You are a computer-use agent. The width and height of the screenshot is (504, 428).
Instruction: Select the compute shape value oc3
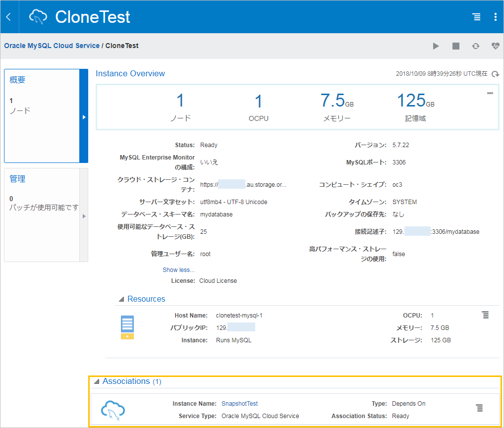[x=397, y=185]
